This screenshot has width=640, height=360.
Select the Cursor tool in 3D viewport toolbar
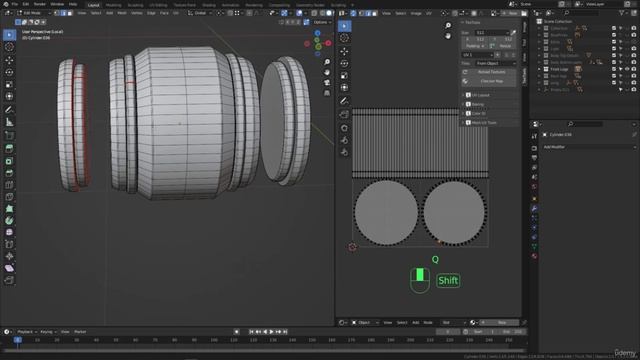click(x=9, y=47)
